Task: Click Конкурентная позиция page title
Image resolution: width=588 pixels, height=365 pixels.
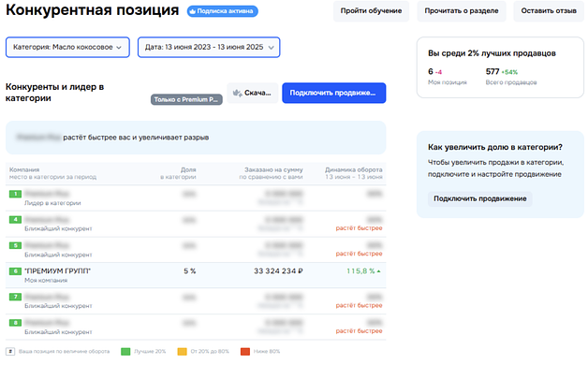Action: (x=93, y=10)
